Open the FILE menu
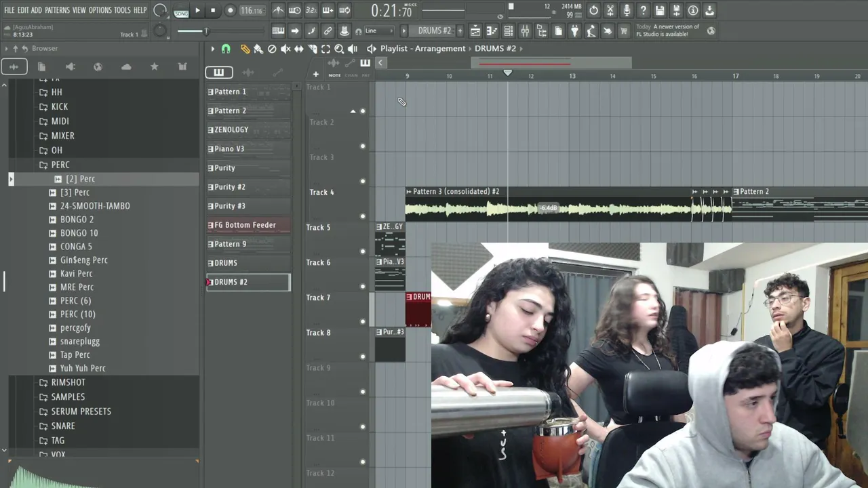 coord(9,10)
